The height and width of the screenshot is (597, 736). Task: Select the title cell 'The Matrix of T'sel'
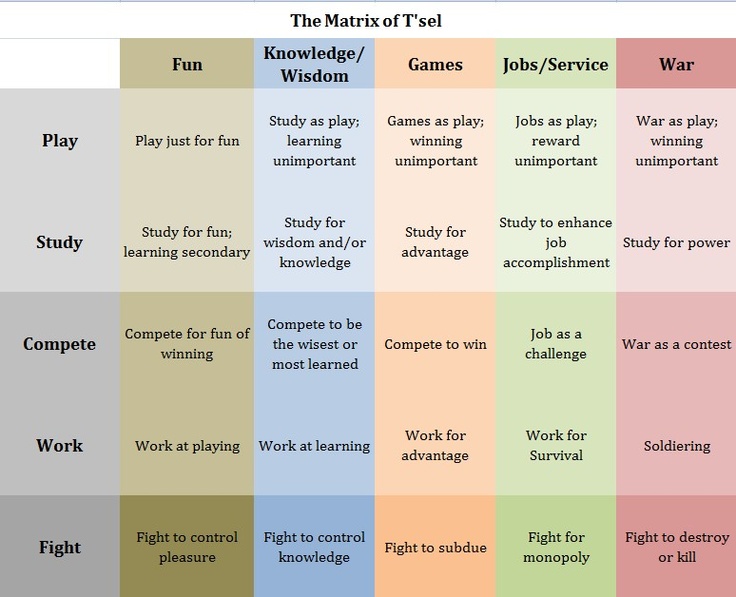click(x=368, y=21)
